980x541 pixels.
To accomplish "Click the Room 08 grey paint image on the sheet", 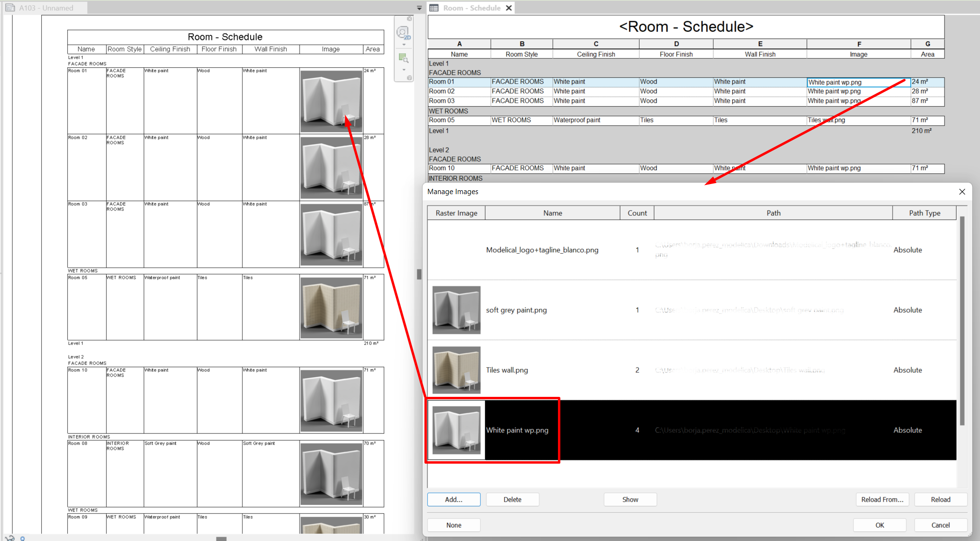I will click(331, 474).
